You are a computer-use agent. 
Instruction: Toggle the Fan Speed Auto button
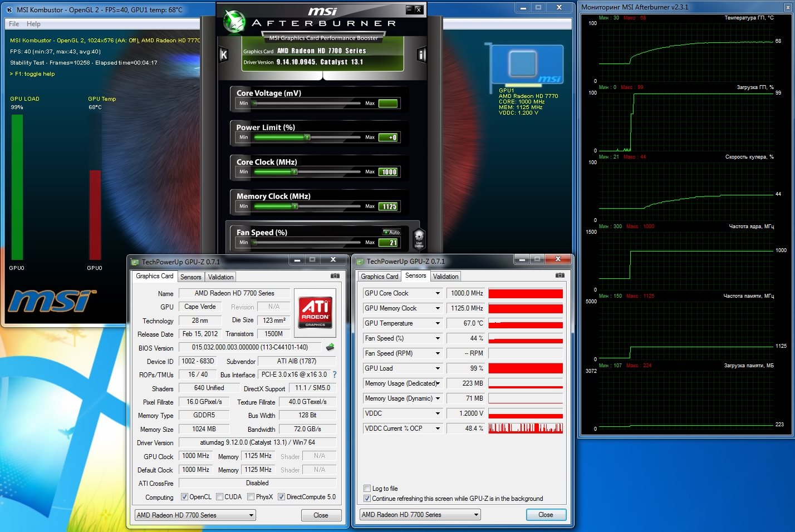[x=392, y=232]
